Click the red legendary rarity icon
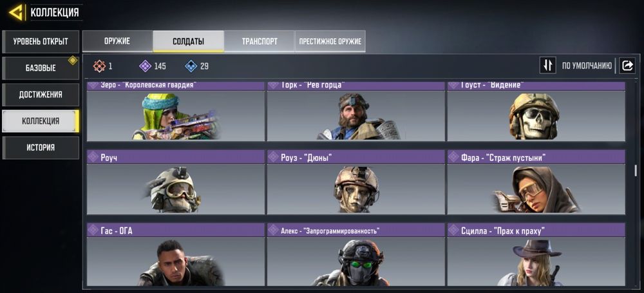Screen dimensions: 644x293 [99, 66]
